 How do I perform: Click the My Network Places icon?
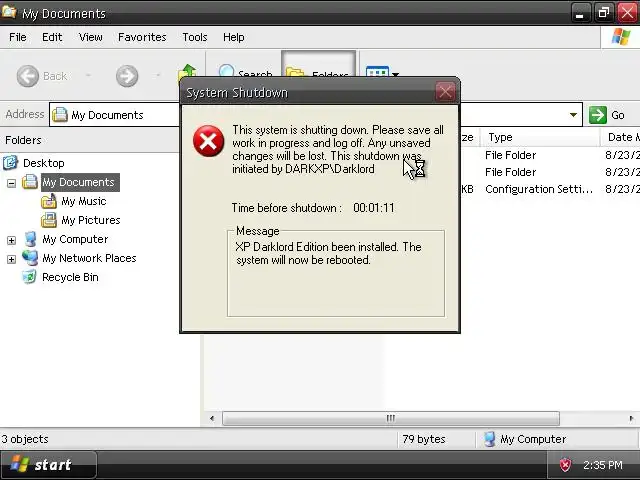tap(30, 258)
